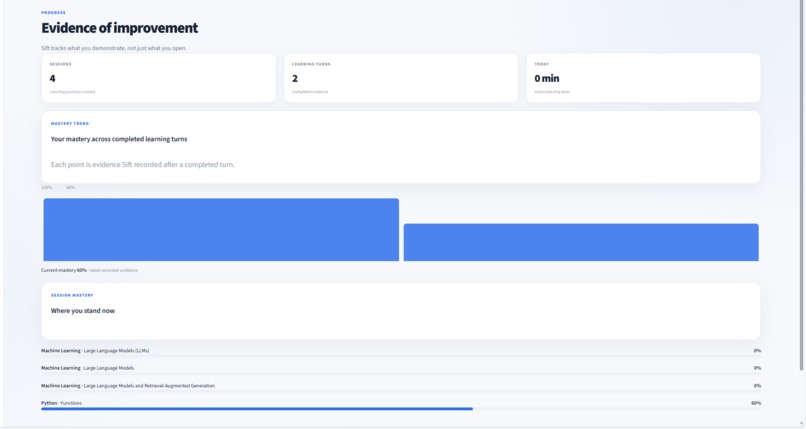Image resolution: width=806 pixels, height=429 pixels.
Task: Click the "Active learning time" caption
Action: (x=552, y=92)
